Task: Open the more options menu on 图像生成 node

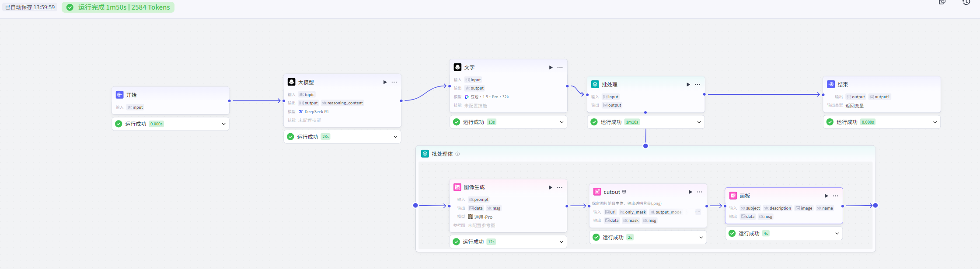Action: coord(559,187)
